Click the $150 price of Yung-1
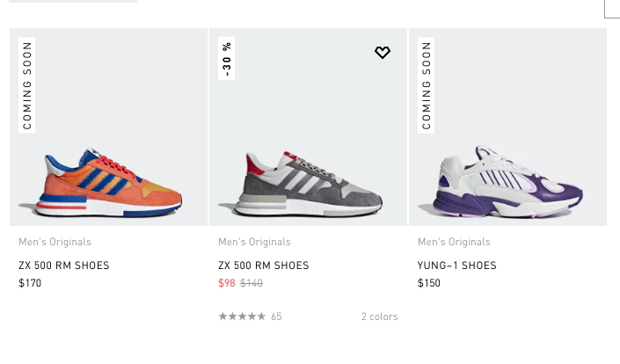Image resolution: width=620 pixels, height=364 pixels. (x=429, y=283)
